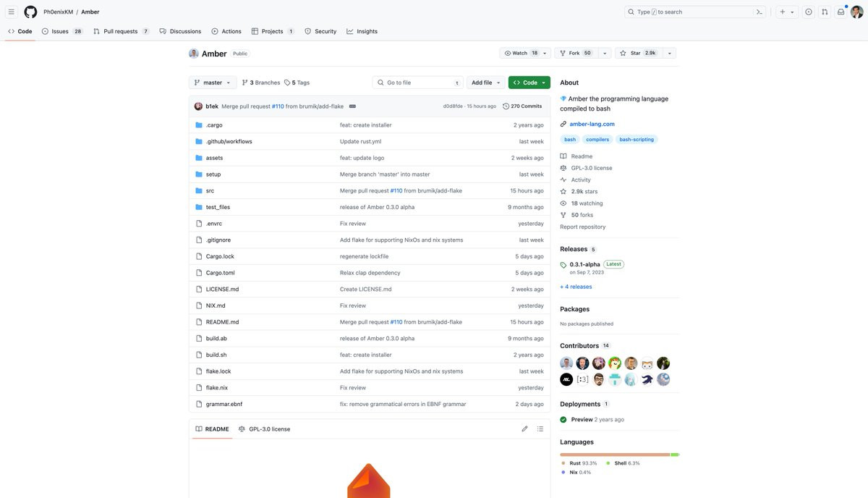Viewport: 868px width, 498px height.
Task: Expand the Star lists dropdown arrow
Action: 669,53
